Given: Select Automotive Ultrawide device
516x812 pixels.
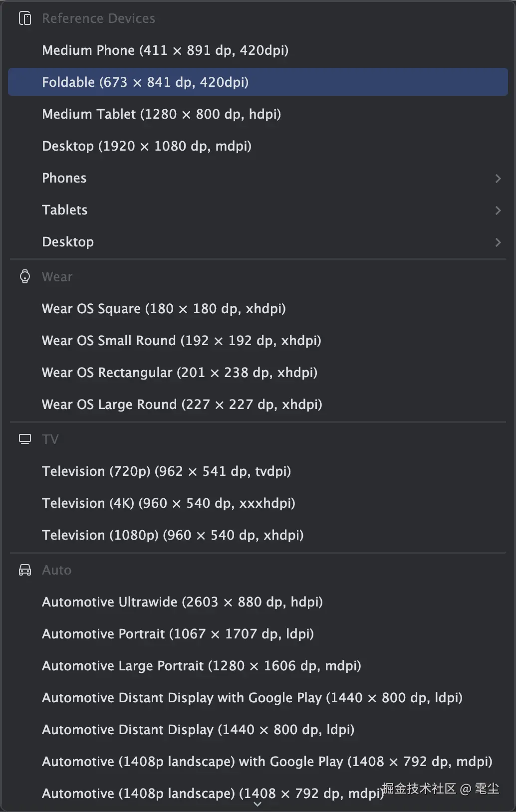Looking at the screenshot, I should pyautogui.click(x=182, y=602).
